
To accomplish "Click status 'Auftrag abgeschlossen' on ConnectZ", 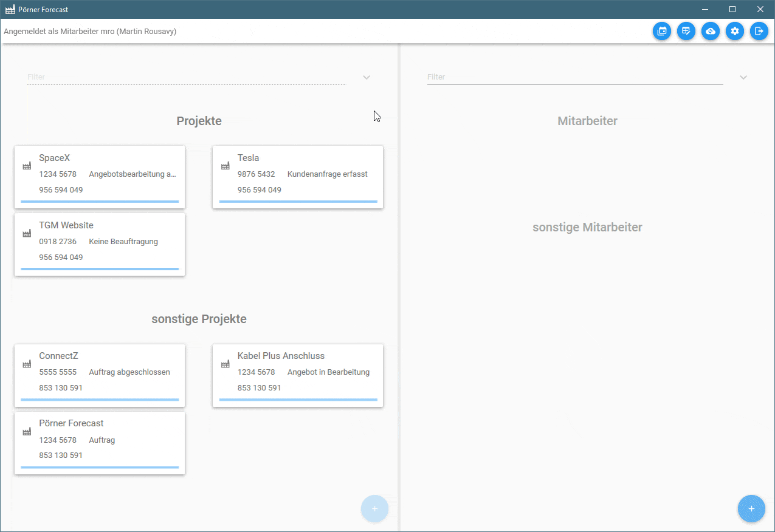I will (129, 372).
